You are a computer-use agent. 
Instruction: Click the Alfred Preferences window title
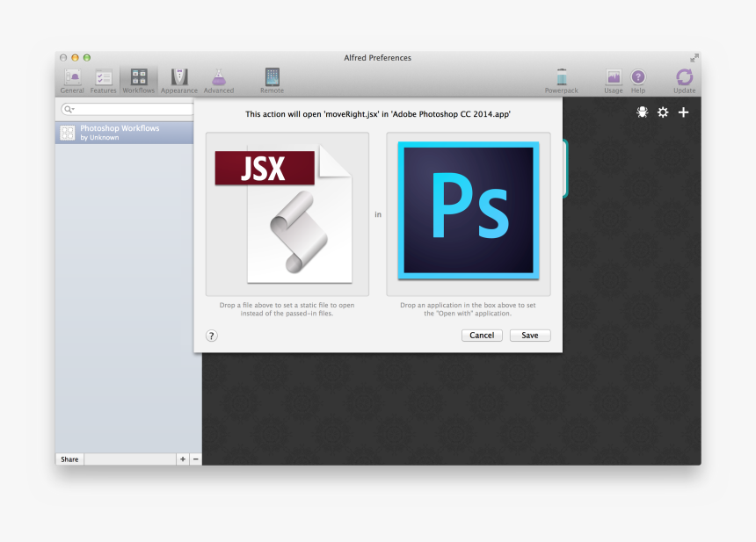[377, 58]
